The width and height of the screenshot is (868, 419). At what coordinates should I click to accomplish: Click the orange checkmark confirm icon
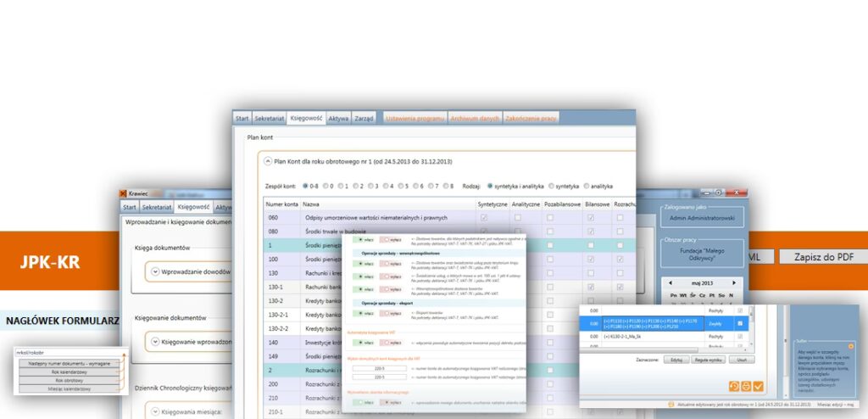758,387
